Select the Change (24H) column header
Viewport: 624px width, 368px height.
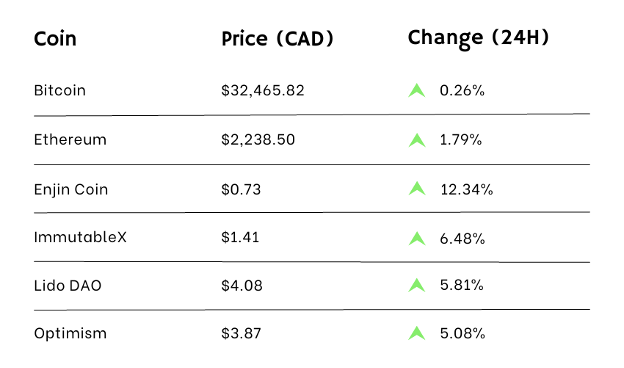(479, 38)
